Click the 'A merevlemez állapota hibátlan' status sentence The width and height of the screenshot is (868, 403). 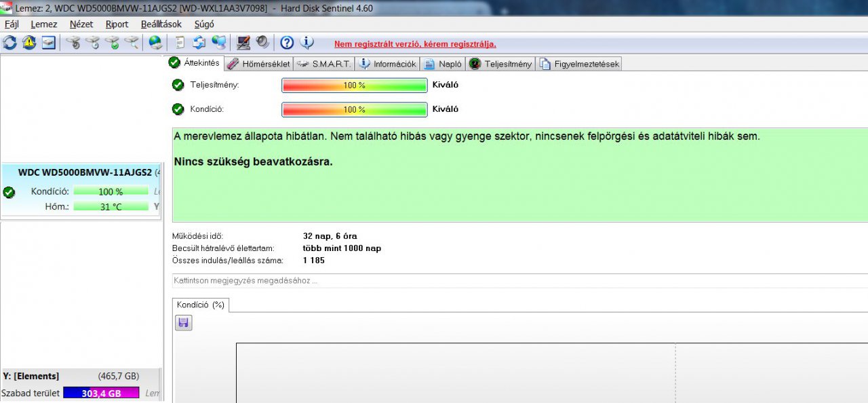[x=467, y=136]
